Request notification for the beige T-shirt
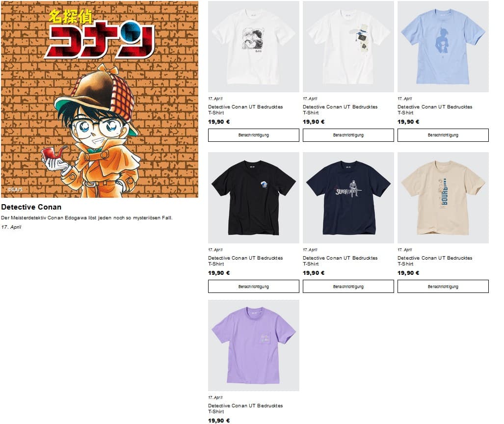Viewport: 504px width, 424px height. click(443, 287)
